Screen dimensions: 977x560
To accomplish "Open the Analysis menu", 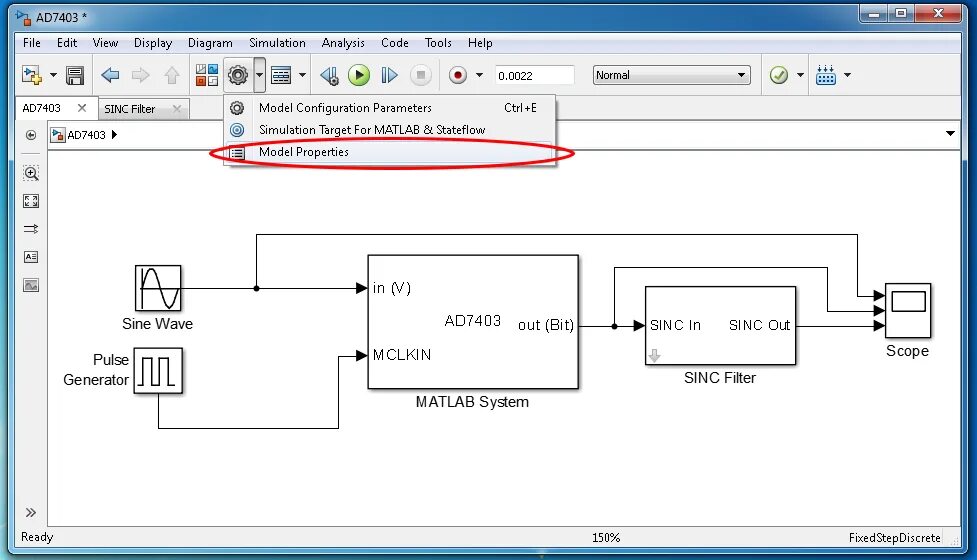I will pos(343,43).
